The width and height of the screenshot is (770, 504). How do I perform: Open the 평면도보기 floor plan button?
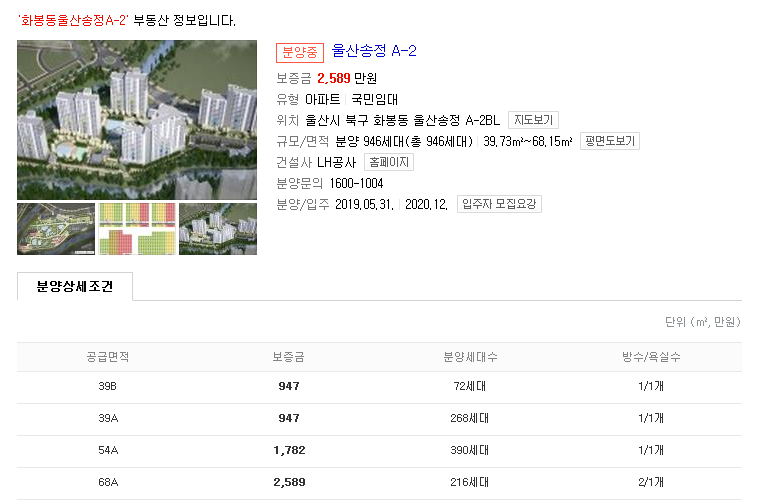[x=610, y=141]
